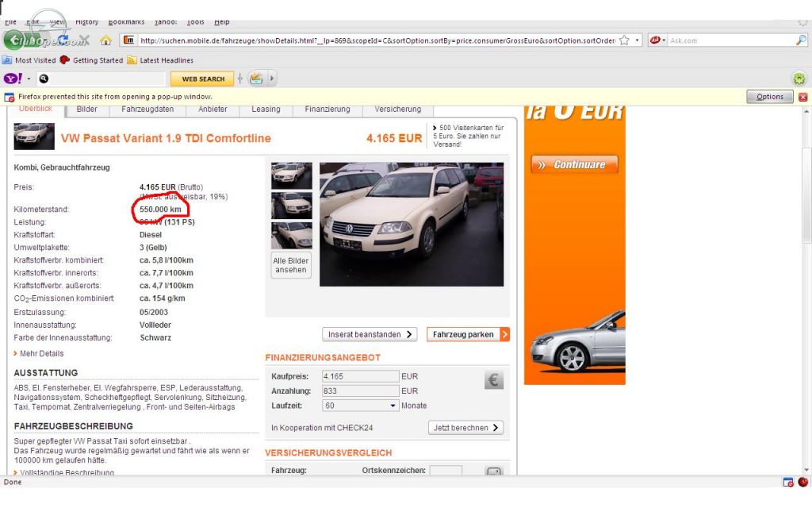Select the second gallery thumbnail
The width and height of the screenshot is (812, 508).
coord(292,206)
